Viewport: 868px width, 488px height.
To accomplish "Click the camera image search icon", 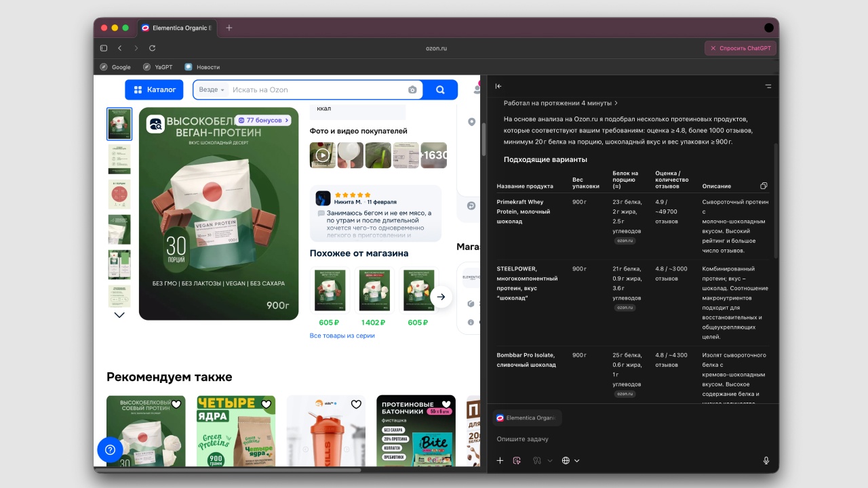I will 412,89.
